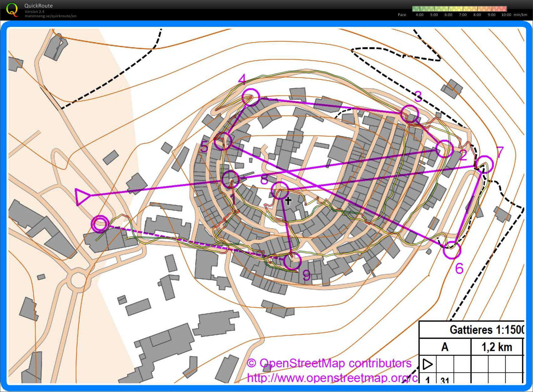Select control circle 4 on the course
Image resolution: width=533 pixels, height=392 pixels.
pyautogui.click(x=251, y=97)
